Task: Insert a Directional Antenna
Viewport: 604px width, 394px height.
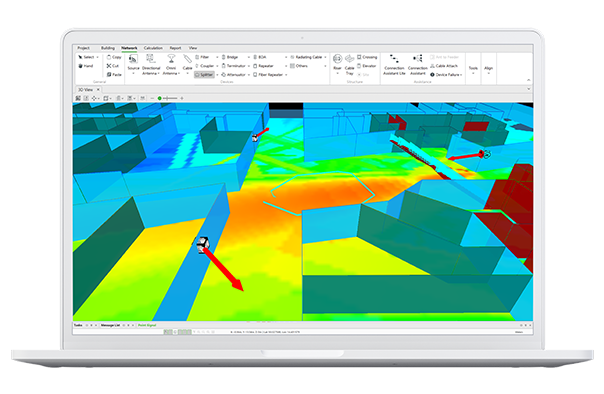Action: coord(151,64)
